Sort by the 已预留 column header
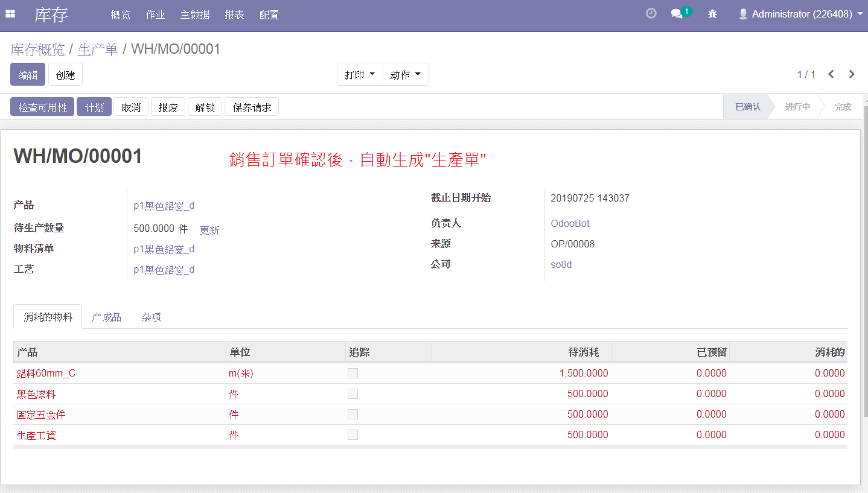868x493 pixels. [670, 352]
